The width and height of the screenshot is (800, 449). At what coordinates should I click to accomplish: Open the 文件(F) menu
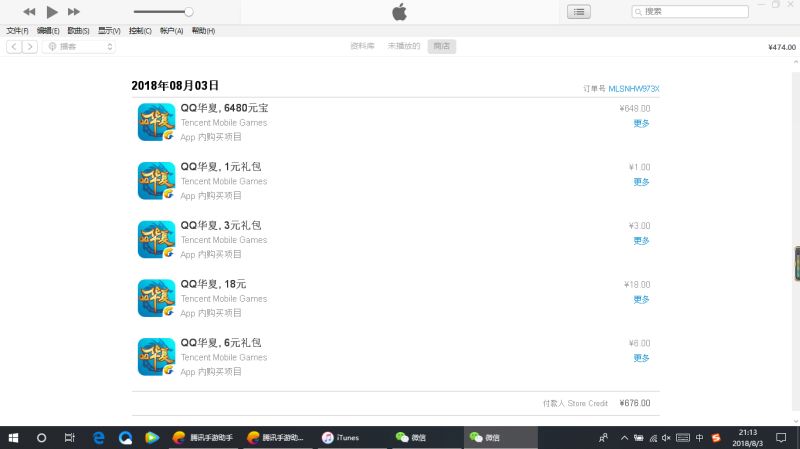click(x=17, y=31)
